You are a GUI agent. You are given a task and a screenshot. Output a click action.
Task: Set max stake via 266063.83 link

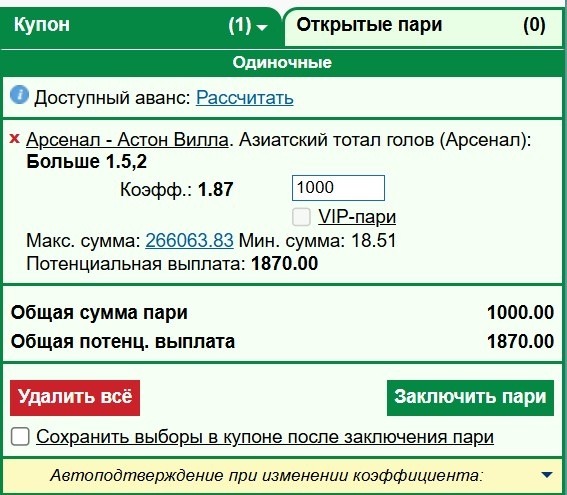(189, 240)
